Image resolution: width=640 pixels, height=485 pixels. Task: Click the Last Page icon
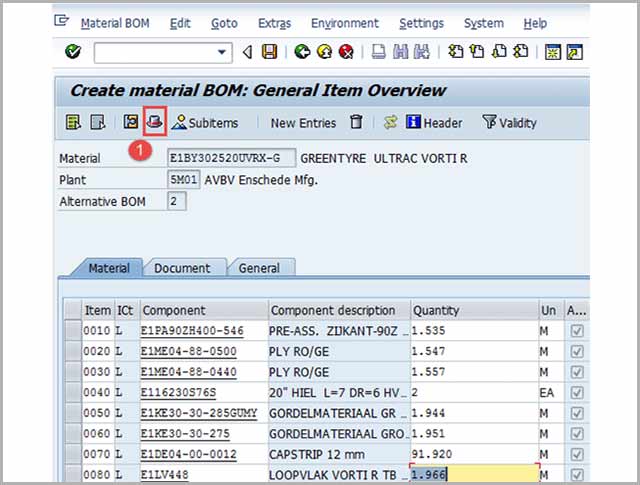tap(520, 52)
